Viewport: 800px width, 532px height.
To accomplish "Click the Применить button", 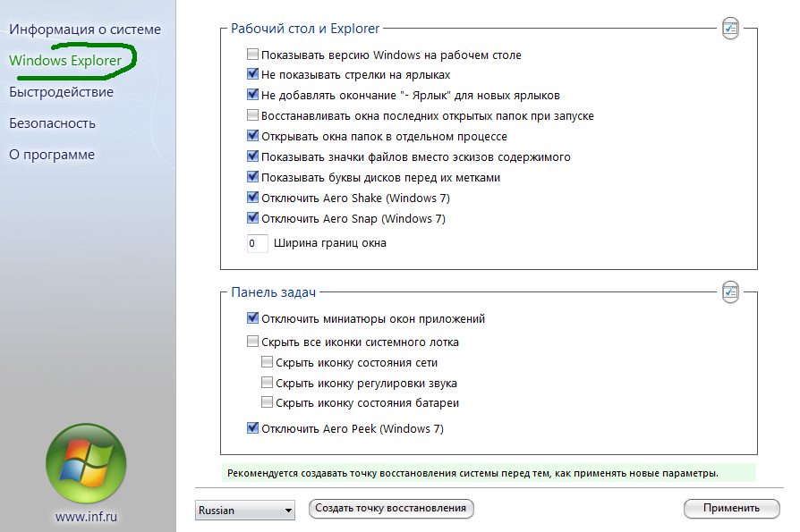I will click(732, 508).
